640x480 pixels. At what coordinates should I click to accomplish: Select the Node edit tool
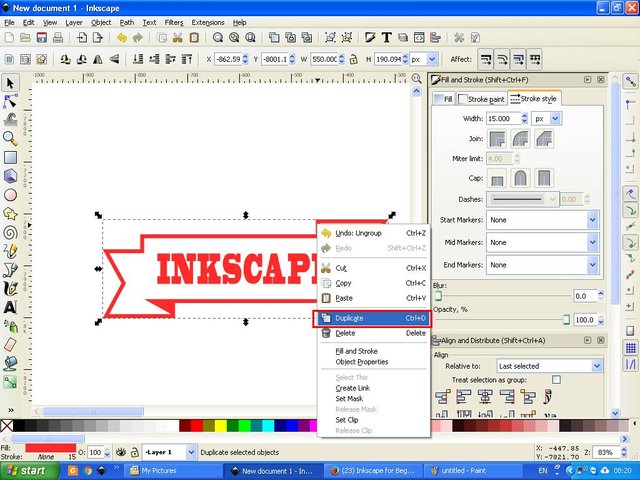(10, 101)
